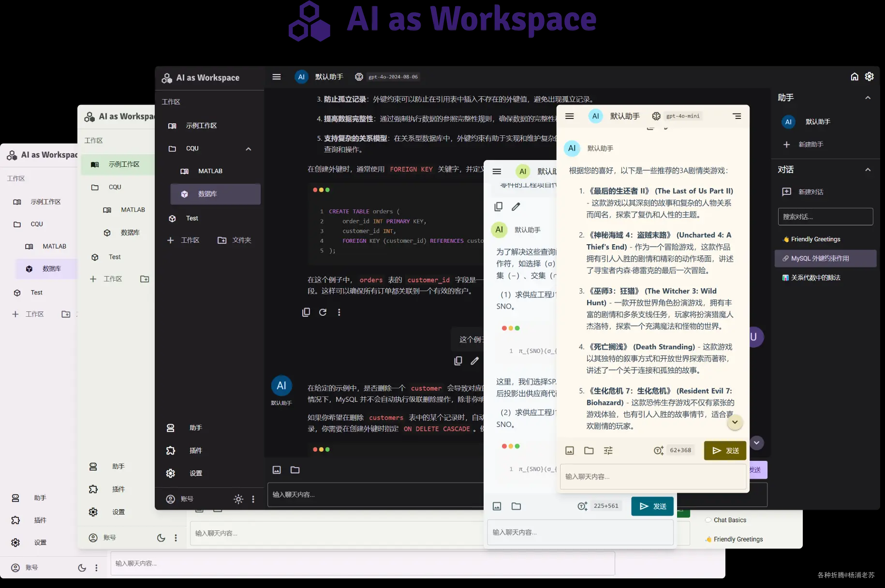Open more options dots below foreign key answer
Viewport: 885px width, 588px height.
[x=339, y=312]
